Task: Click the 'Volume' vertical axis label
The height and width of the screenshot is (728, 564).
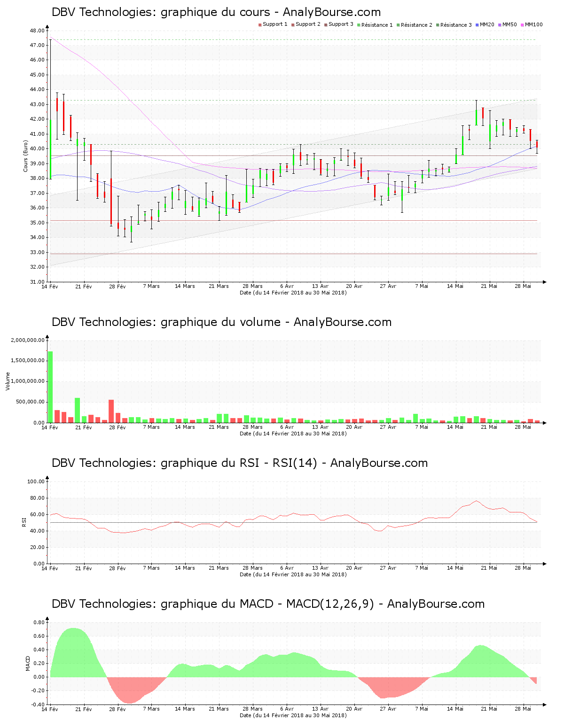Action: (x=8, y=381)
